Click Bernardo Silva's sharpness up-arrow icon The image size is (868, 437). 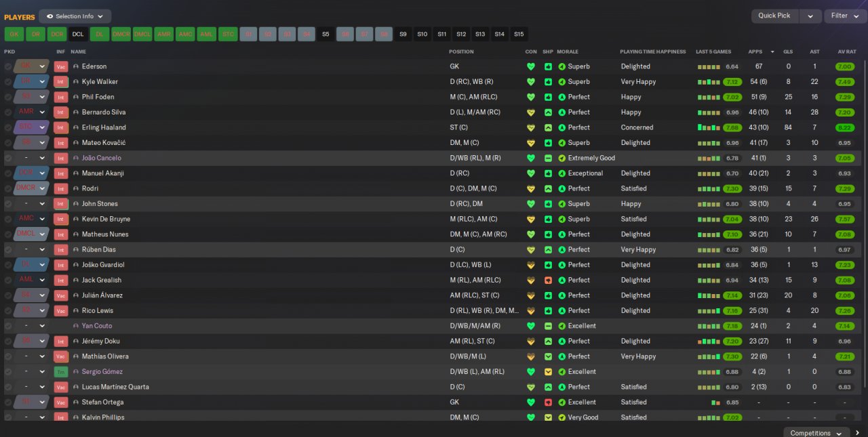click(x=548, y=112)
